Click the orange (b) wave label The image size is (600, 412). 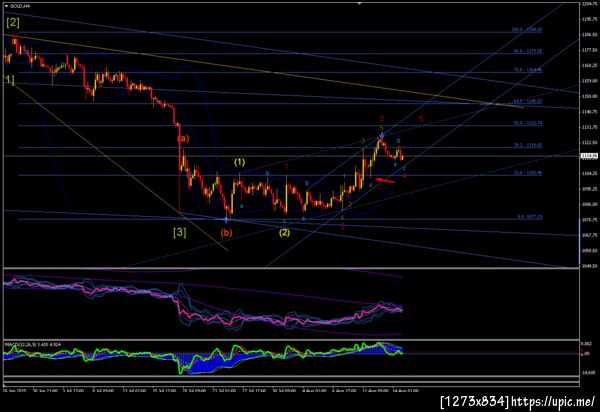(226, 233)
